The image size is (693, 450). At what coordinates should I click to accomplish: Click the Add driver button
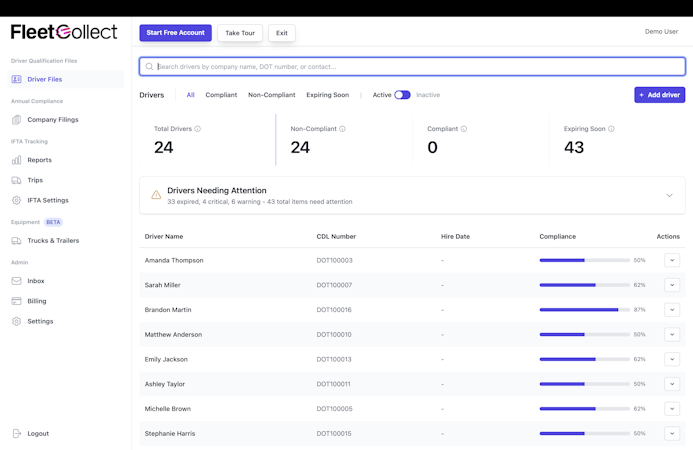[x=659, y=95]
